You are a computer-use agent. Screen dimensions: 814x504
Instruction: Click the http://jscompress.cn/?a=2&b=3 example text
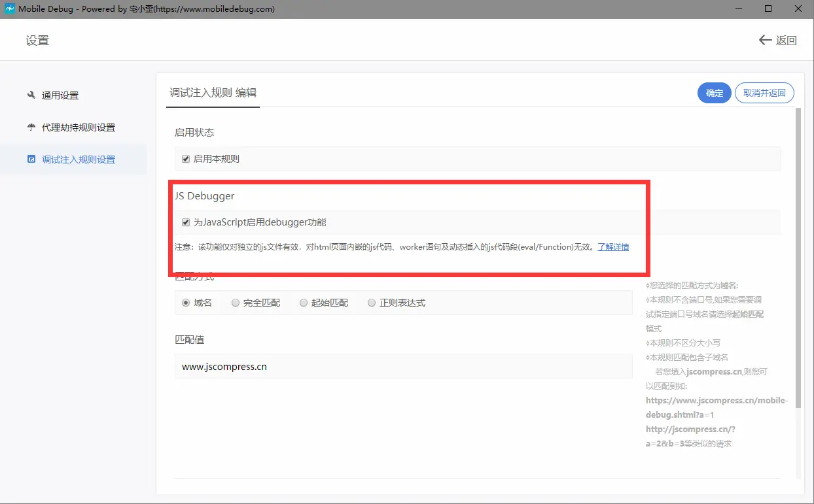[691, 436]
